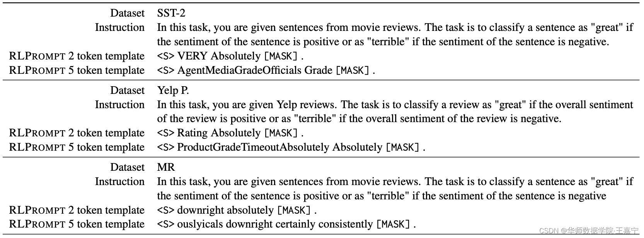This screenshot has width=644, height=238.
Task: Click the SST-2 movie reviews instruction text
Action: (x=395, y=34)
